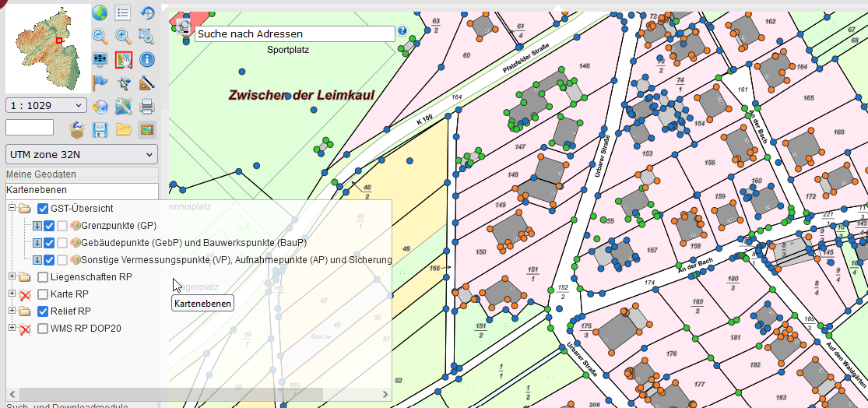Click the address search box icon
Viewport: 868px width, 408px height.
184,26
